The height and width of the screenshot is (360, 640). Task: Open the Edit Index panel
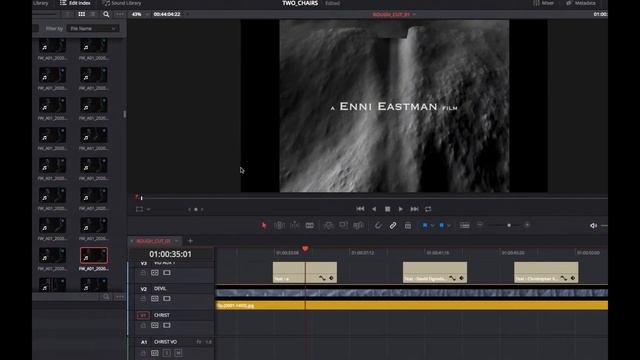[x=76, y=3]
